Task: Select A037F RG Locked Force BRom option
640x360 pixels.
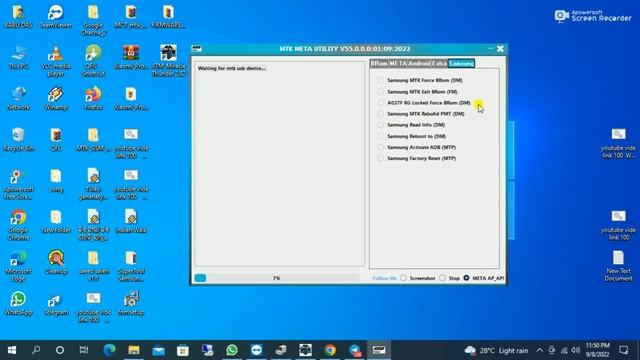Action: pos(424,103)
